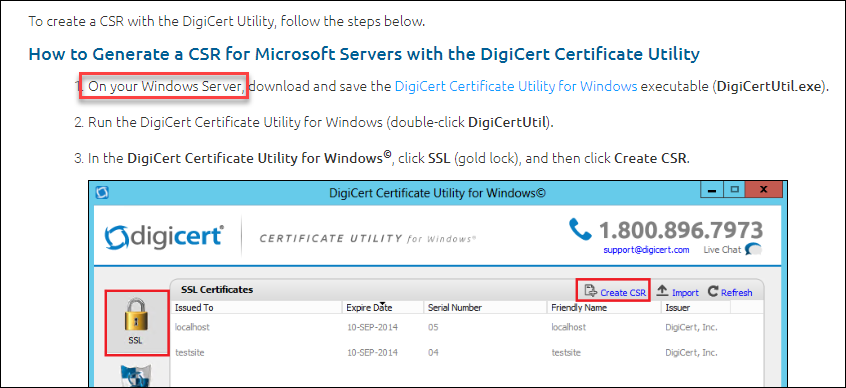
Task: Click the SSL Certificates panel title
Action: click(217, 290)
